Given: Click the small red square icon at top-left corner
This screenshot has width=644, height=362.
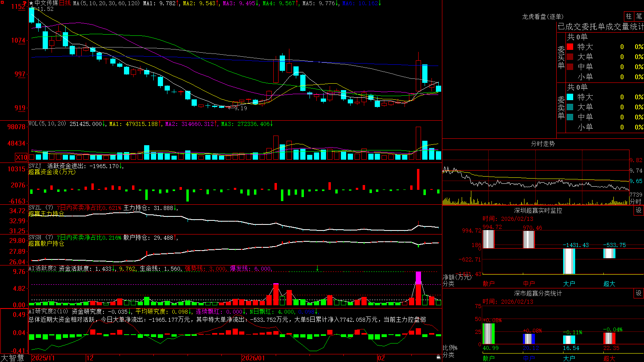Looking at the screenshot, I should tap(2, 2).
